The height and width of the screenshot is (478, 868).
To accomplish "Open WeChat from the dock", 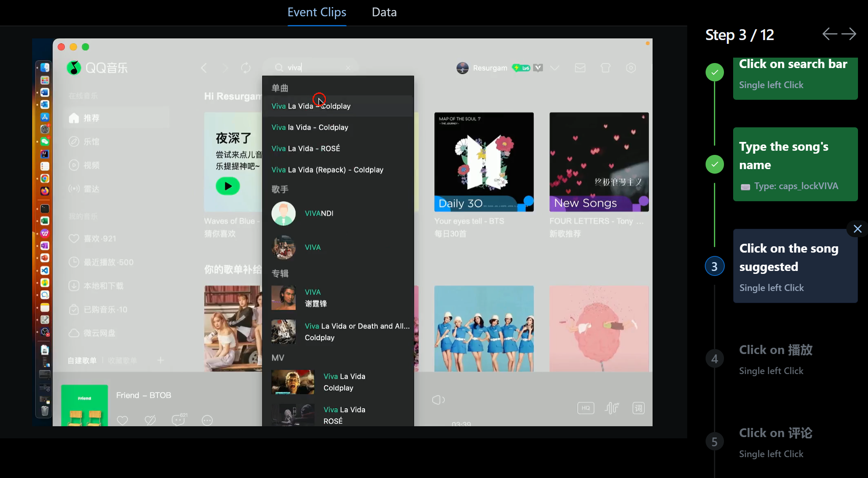I will tap(45, 142).
